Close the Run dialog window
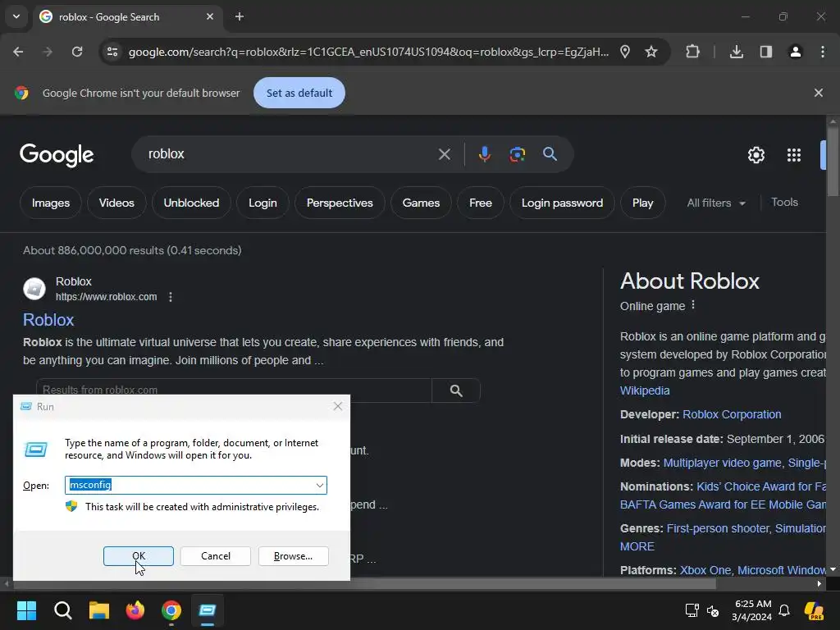Image resolution: width=840 pixels, height=630 pixels. pos(337,406)
